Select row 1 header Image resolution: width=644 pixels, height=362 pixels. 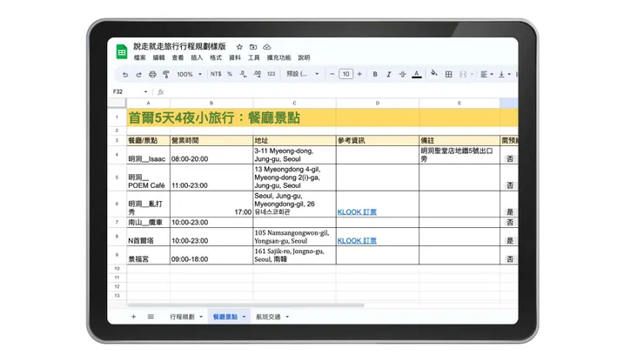(x=117, y=117)
